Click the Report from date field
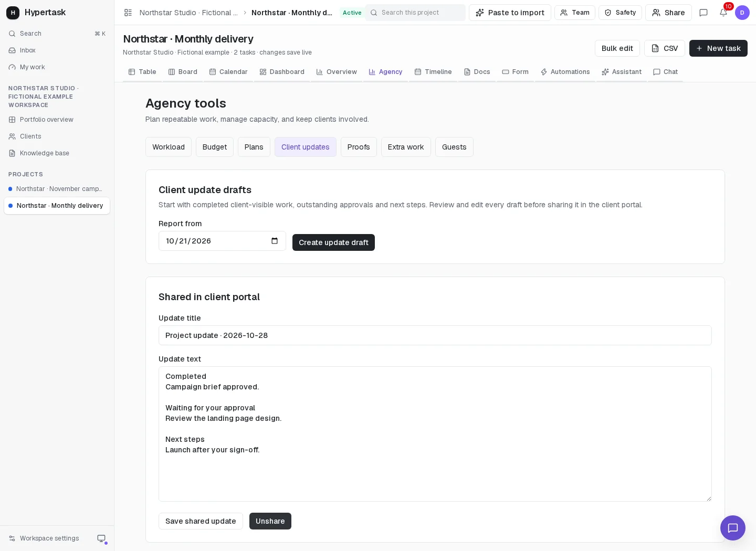This screenshot has height=551, width=756. click(222, 241)
